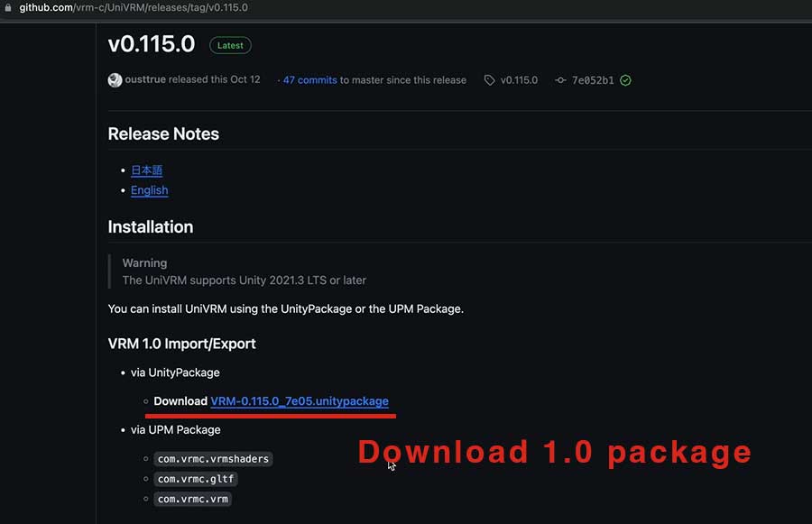Click the 'released this Oct 12' text
This screenshot has height=524, width=812.
click(215, 79)
